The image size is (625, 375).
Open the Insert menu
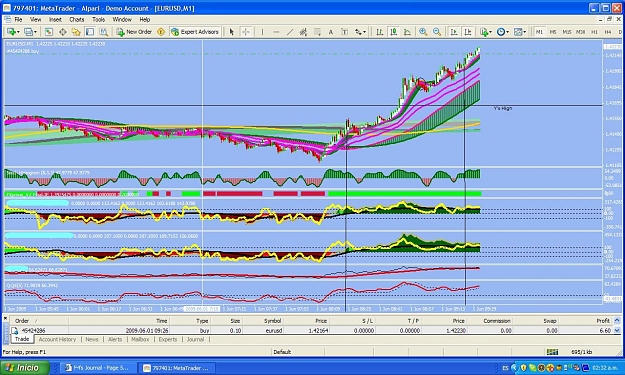click(x=55, y=20)
